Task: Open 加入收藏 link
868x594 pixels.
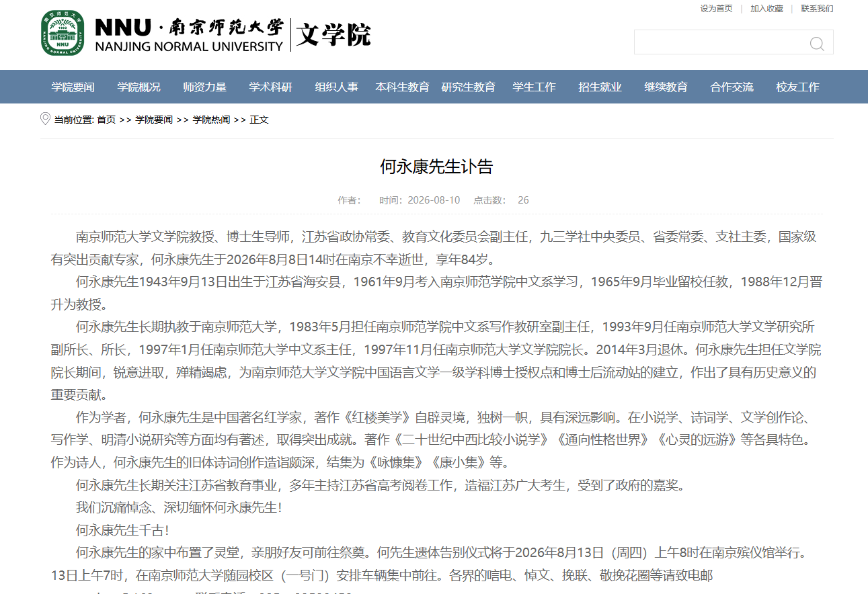Action: pos(766,9)
